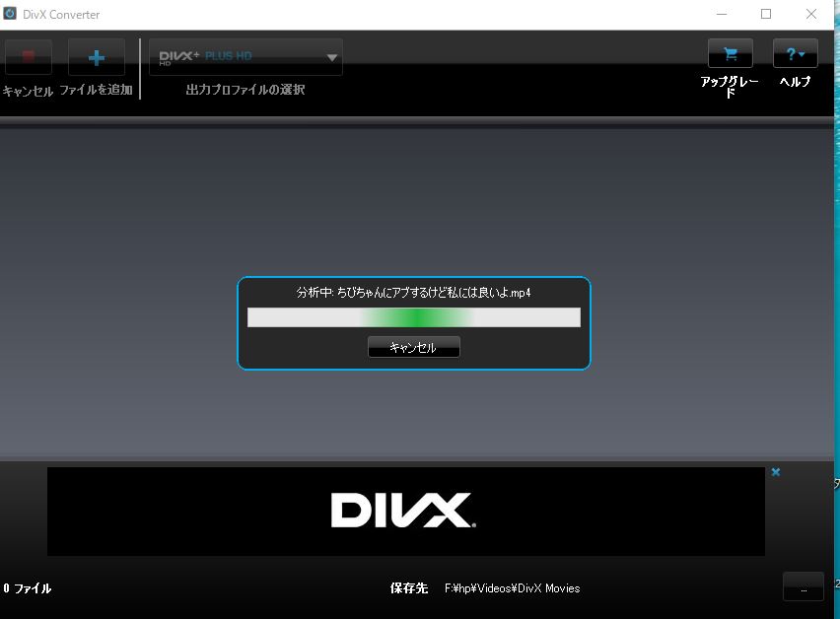The image size is (840, 619).
Task: Click the analysis progress bar
Action: click(413, 317)
